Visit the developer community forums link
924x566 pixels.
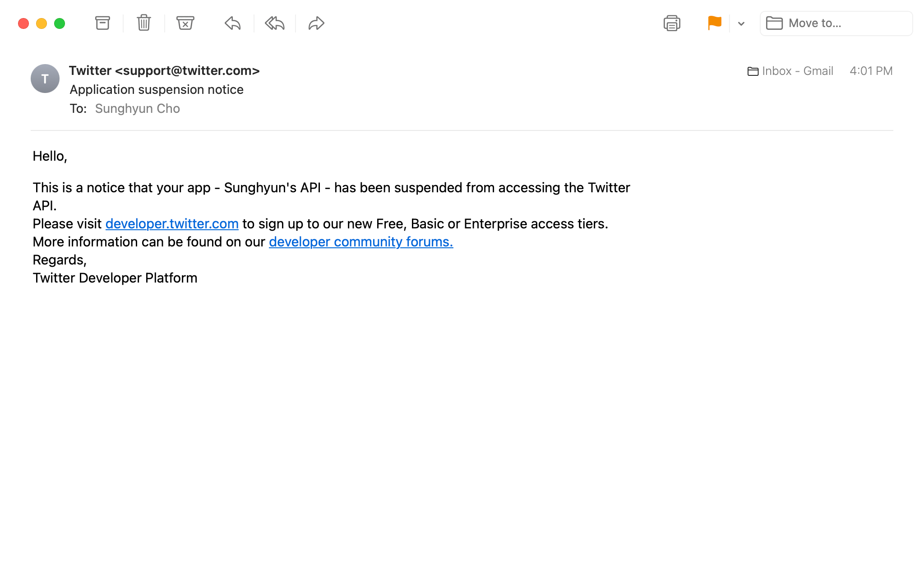click(x=361, y=242)
